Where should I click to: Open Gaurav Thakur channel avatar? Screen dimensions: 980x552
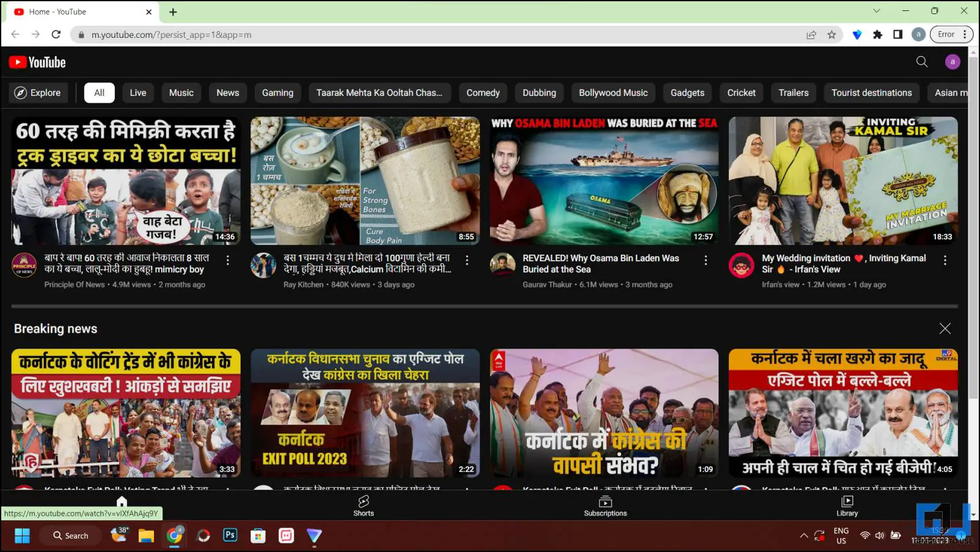[503, 266]
